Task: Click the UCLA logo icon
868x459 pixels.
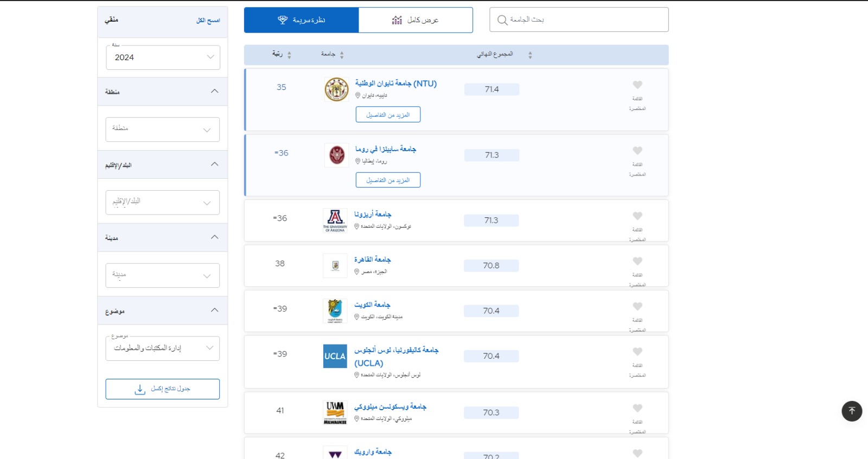Action: 335,356
